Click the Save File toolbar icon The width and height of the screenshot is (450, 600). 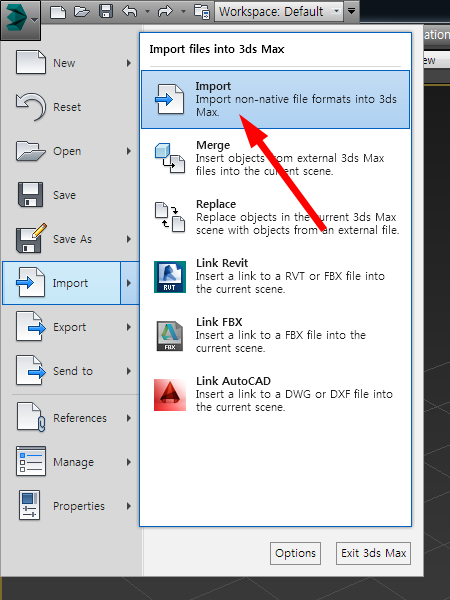[106, 11]
